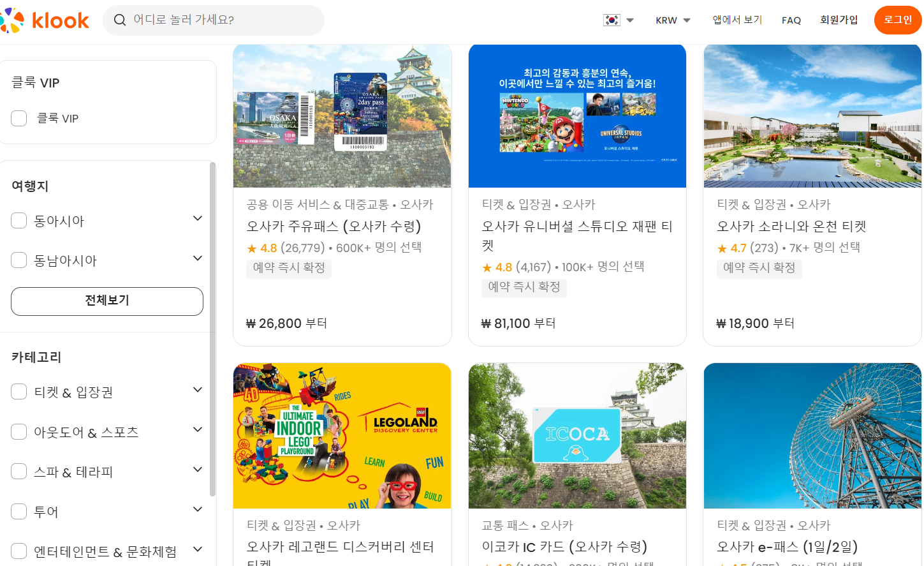
Task: Click the ICOCA card thumbnail
Action: pos(577,436)
